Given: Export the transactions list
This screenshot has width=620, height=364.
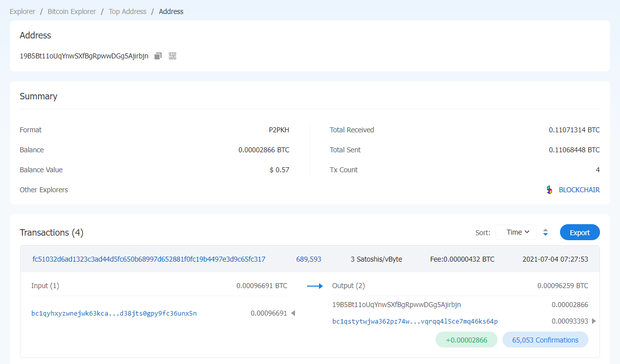Looking at the screenshot, I should point(580,232).
